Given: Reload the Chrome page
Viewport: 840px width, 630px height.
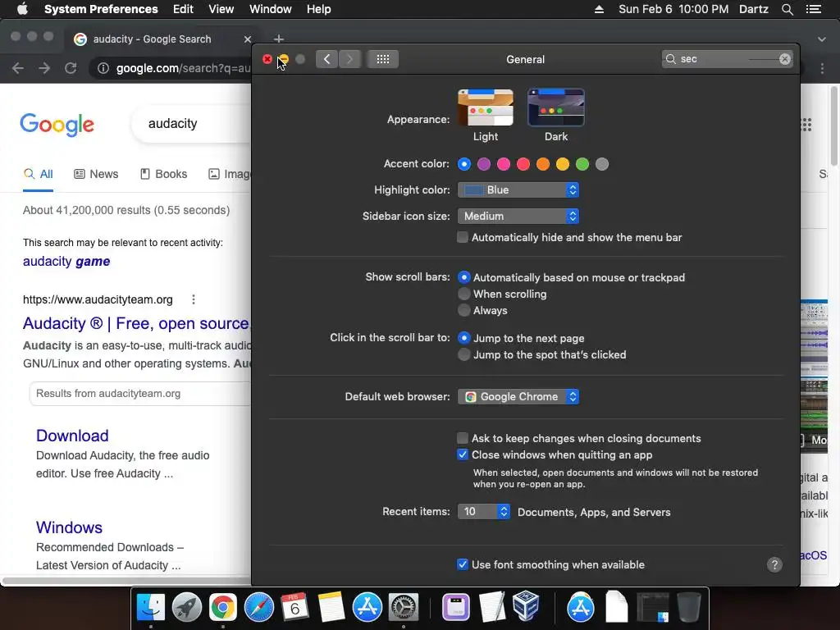Looking at the screenshot, I should click(x=71, y=68).
